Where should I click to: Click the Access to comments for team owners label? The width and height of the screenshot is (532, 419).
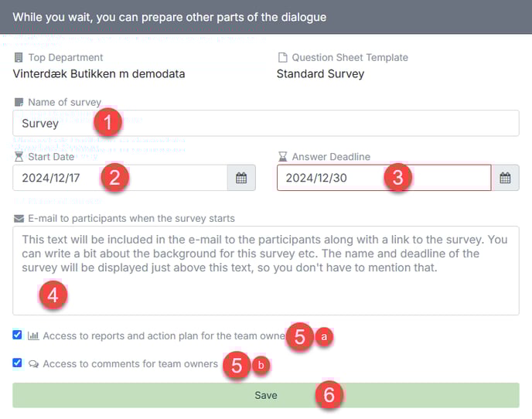pos(130,364)
